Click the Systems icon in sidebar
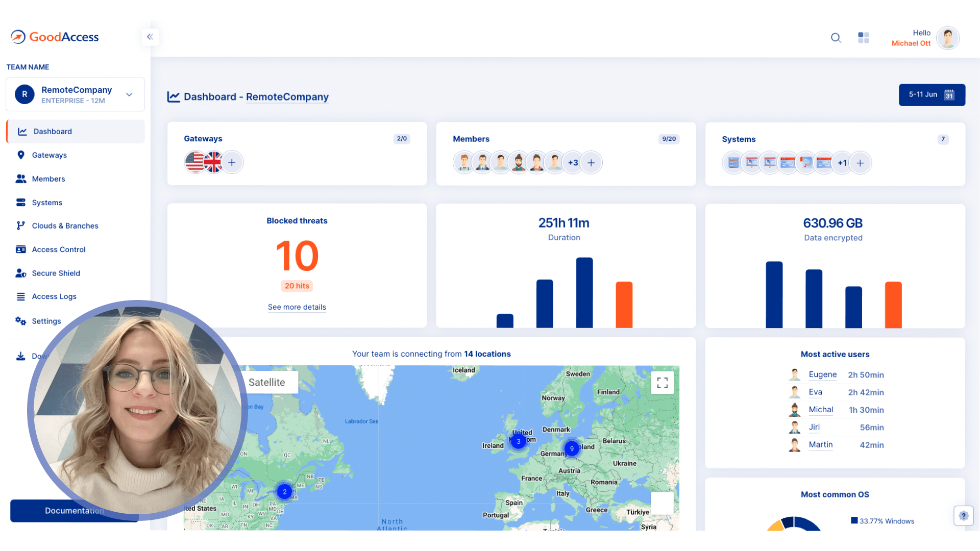 click(21, 202)
